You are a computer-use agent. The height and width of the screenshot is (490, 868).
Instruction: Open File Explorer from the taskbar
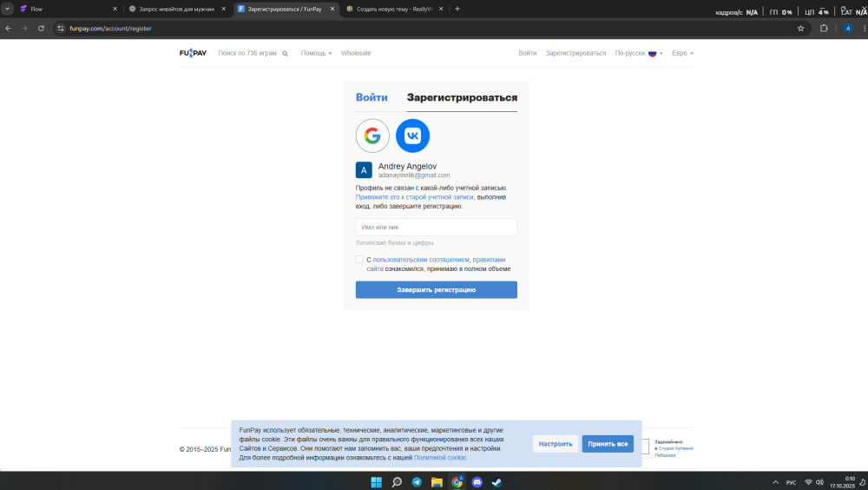[x=437, y=482]
